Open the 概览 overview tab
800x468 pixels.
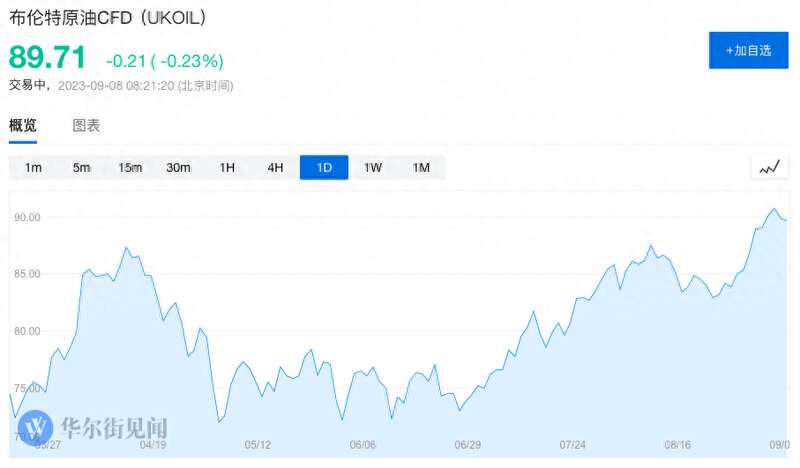point(23,126)
